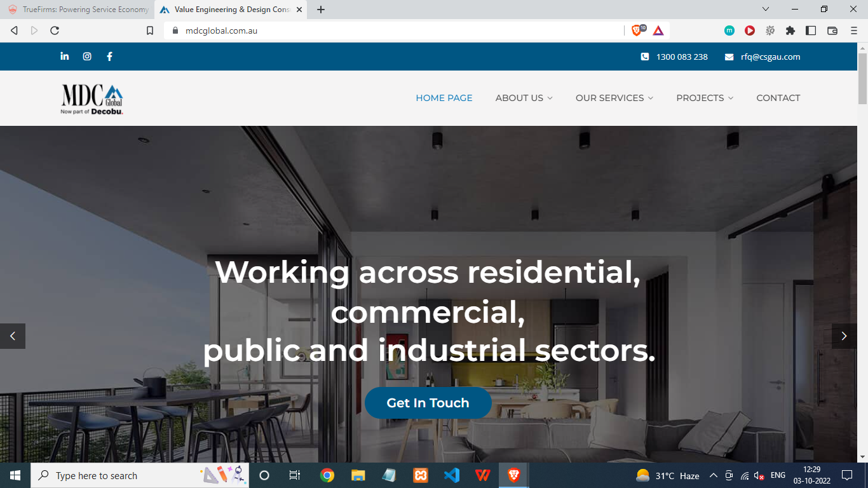The height and width of the screenshot is (488, 868).
Task: Open the Windows Start menu
Action: 15,475
